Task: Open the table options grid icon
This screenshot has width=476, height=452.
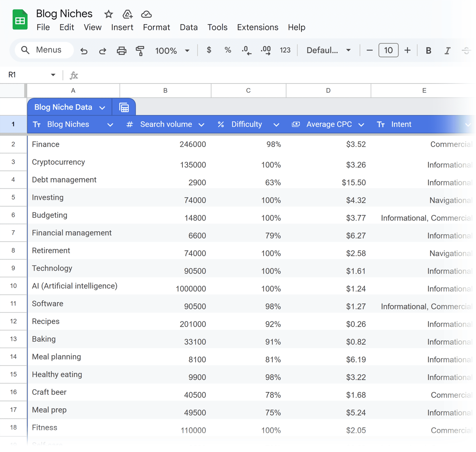Action: pos(124,107)
